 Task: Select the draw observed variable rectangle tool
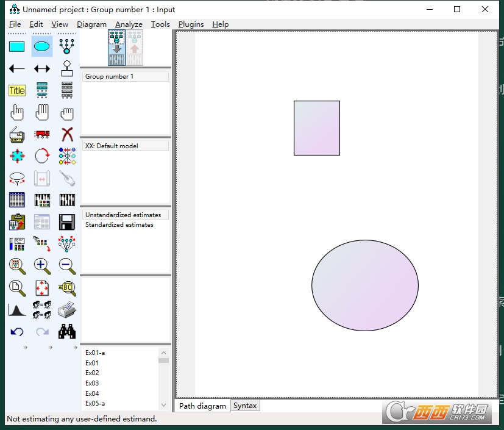pos(16,46)
